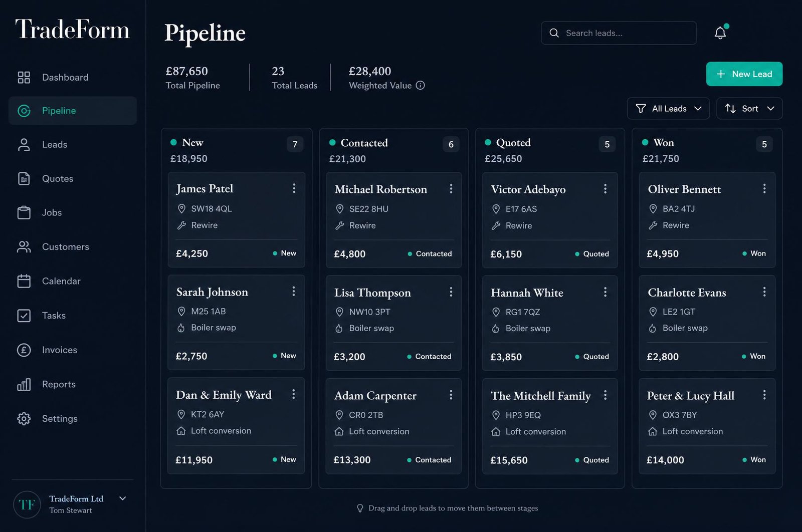Click M25 1AB postcode on Johnson card
This screenshot has height=532, width=802.
click(x=209, y=311)
